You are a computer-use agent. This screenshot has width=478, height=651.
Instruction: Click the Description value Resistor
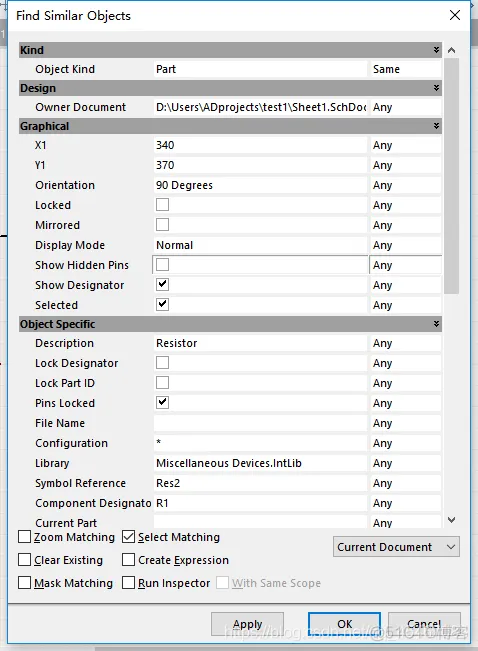260,343
